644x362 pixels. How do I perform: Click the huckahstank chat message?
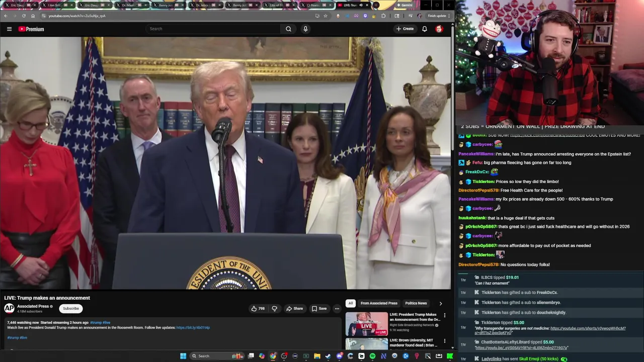point(506,218)
